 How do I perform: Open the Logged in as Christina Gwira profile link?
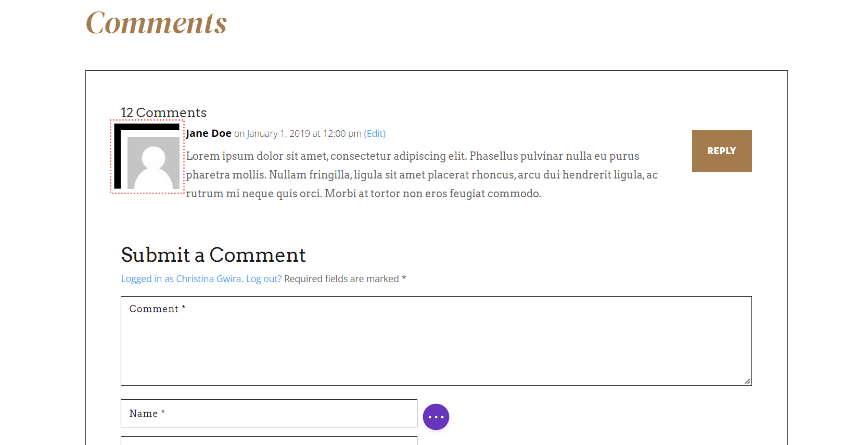(181, 278)
